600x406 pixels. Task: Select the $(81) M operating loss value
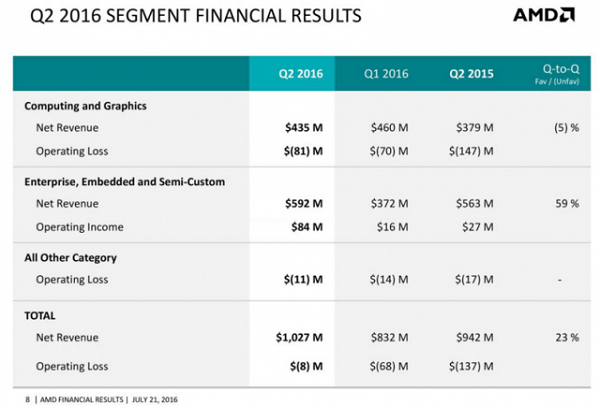[300, 151]
